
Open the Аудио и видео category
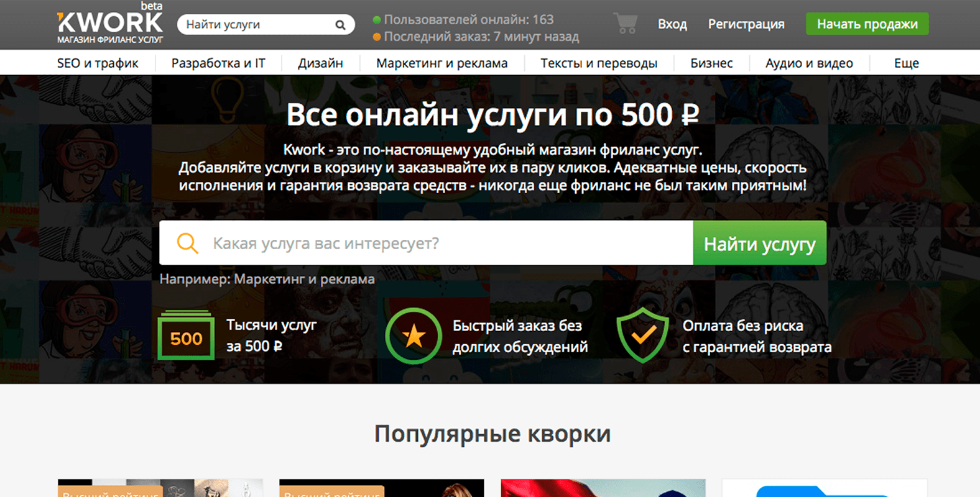[x=809, y=63]
